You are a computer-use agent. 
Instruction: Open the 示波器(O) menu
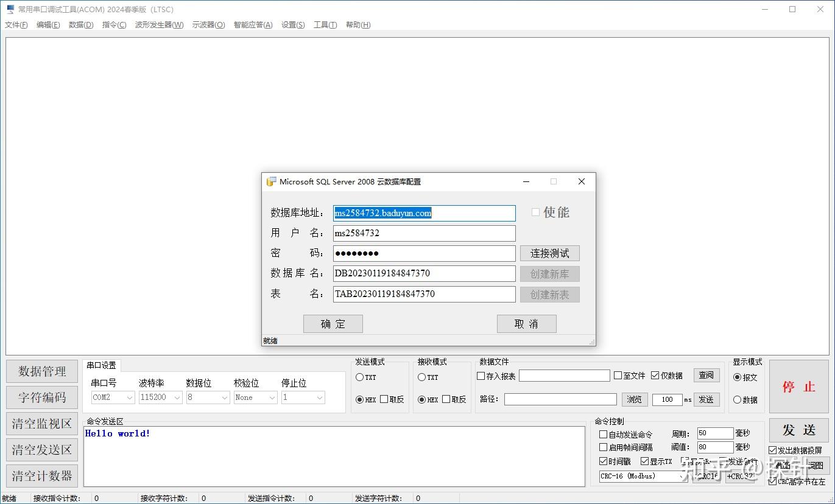point(209,25)
